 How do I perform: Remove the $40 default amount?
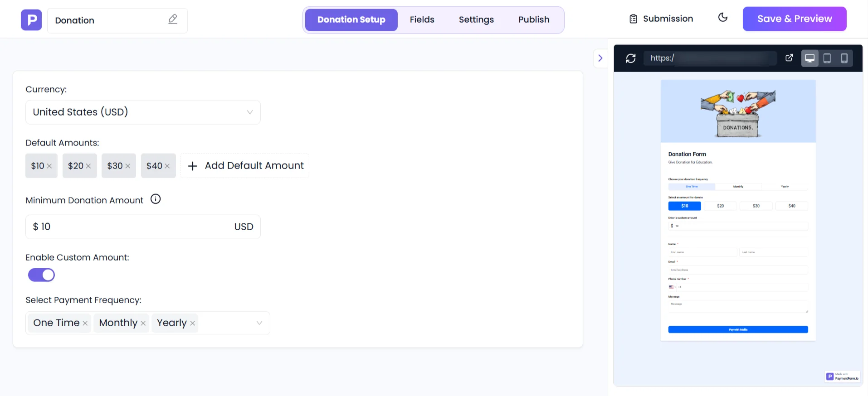point(167,166)
